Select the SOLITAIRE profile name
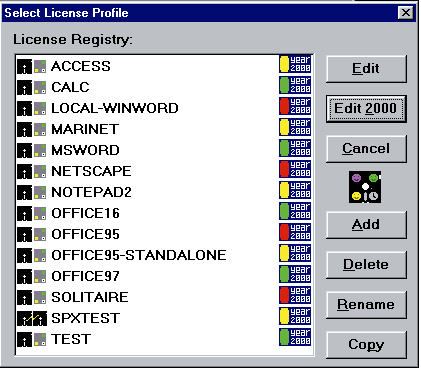 90,297
